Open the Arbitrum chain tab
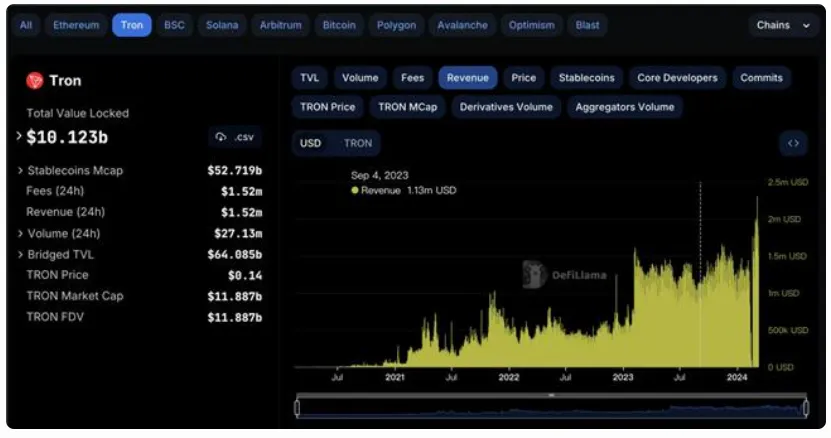This screenshot has height=438, width=831. (280, 25)
